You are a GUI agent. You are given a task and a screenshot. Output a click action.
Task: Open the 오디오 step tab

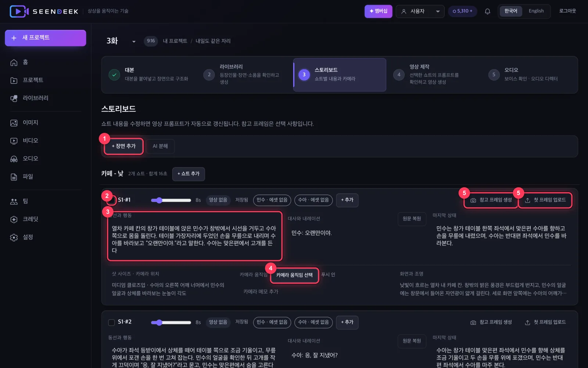point(530,74)
